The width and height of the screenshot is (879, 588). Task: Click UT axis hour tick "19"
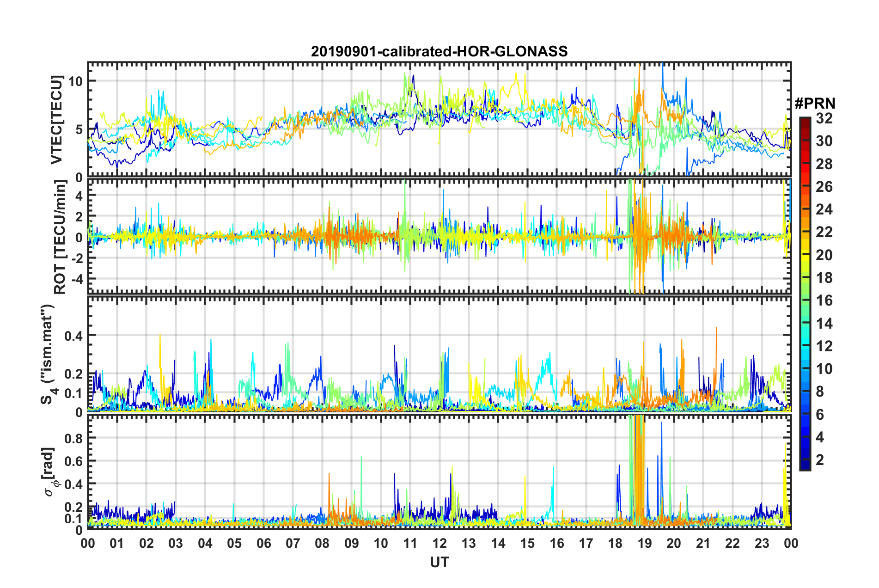pos(645,543)
